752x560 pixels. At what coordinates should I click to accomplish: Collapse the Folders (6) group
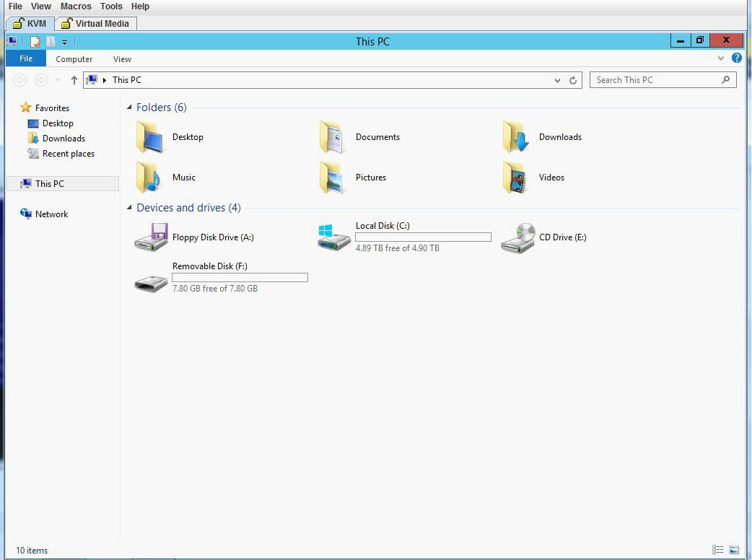tap(129, 108)
